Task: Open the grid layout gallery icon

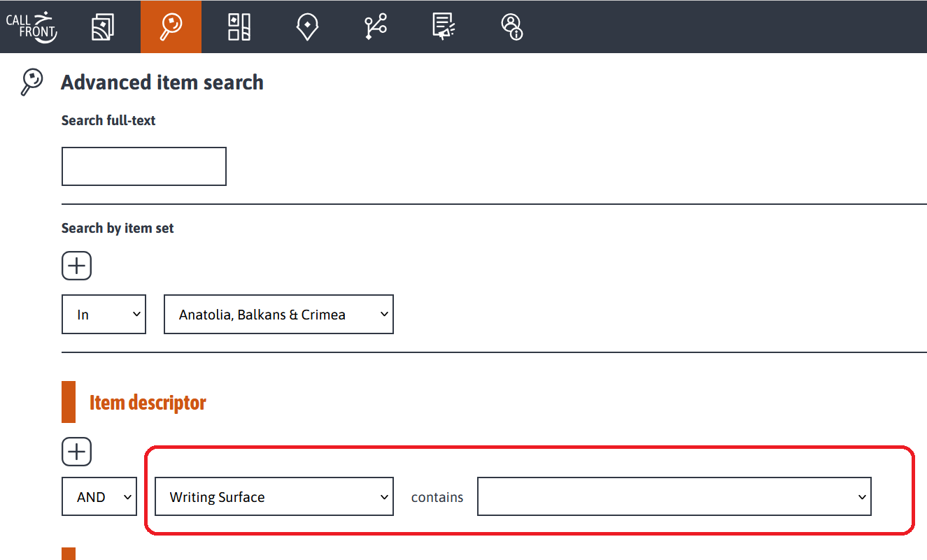Action: 239,27
